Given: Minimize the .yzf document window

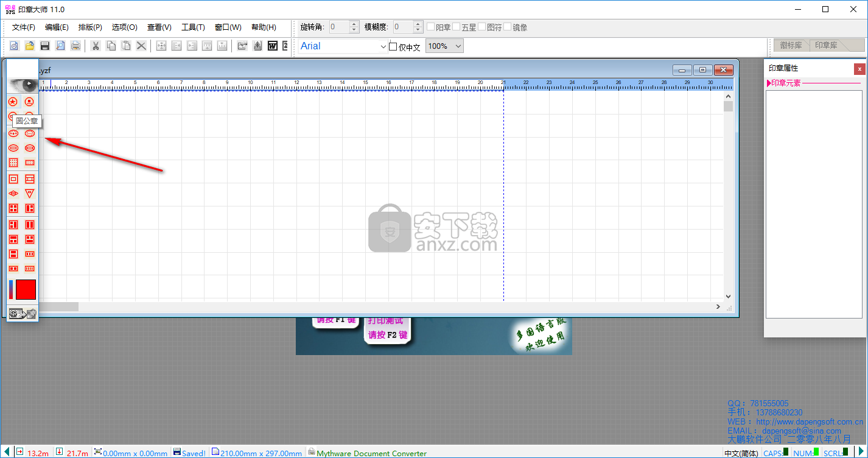Looking at the screenshot, I should pyautogui.click(x=682, y=70).
